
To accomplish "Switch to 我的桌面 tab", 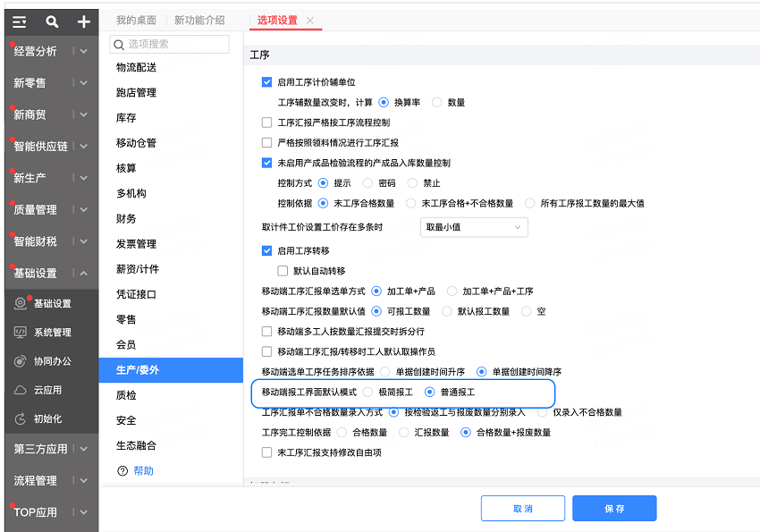I will point(136,21).
